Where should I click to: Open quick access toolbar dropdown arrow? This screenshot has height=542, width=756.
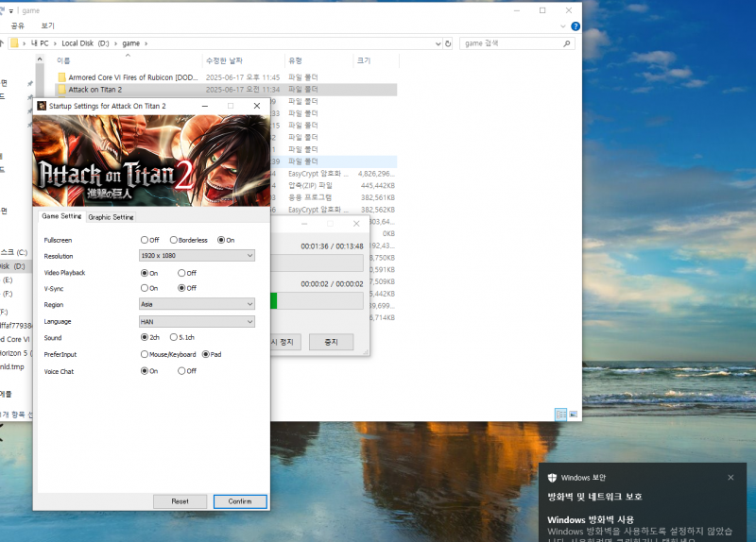(x=10, y=10)
